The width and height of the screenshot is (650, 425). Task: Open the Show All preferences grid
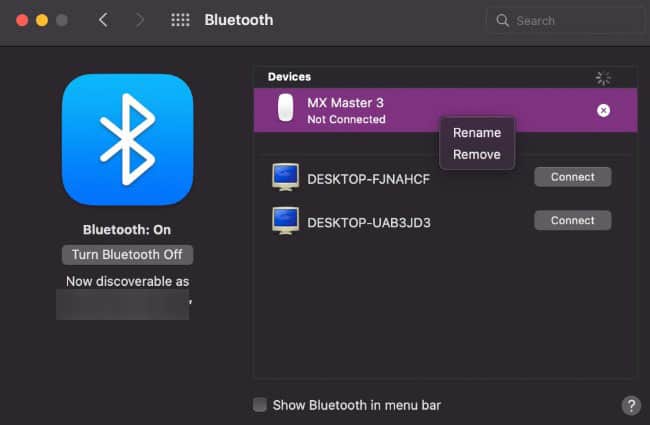point(180,20)
